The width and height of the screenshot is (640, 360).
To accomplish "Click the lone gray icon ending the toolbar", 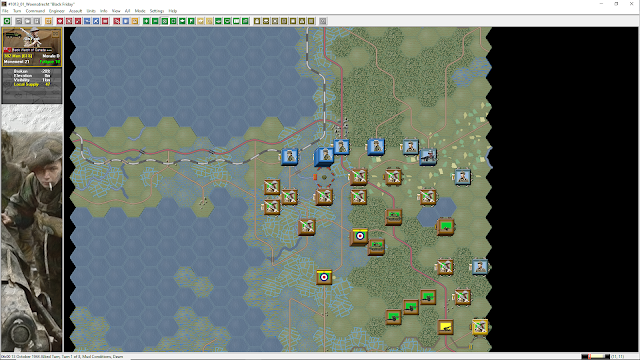I will coord(323,21).
